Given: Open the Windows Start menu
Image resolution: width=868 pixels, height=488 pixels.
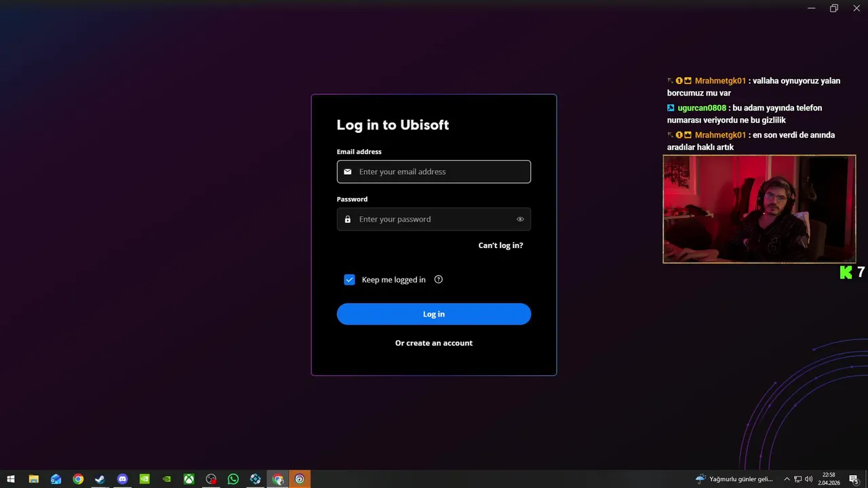Looking at the screenshot, I should [x=11, y=479].
